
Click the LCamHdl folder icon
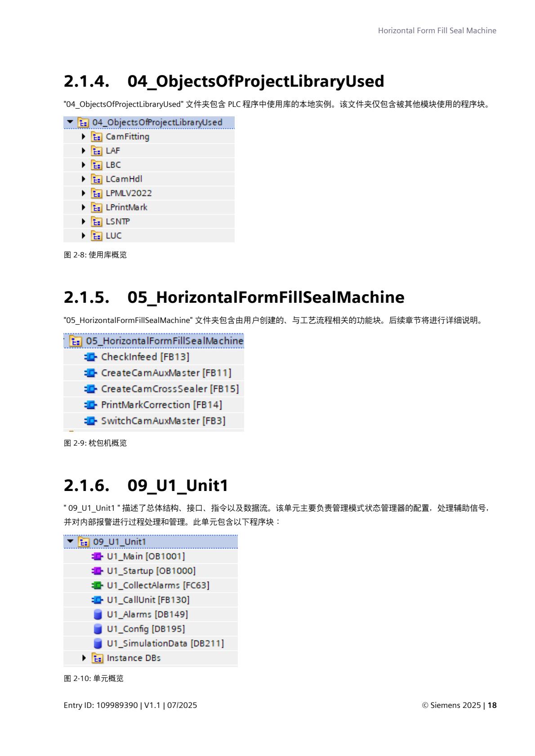(97, 179)
